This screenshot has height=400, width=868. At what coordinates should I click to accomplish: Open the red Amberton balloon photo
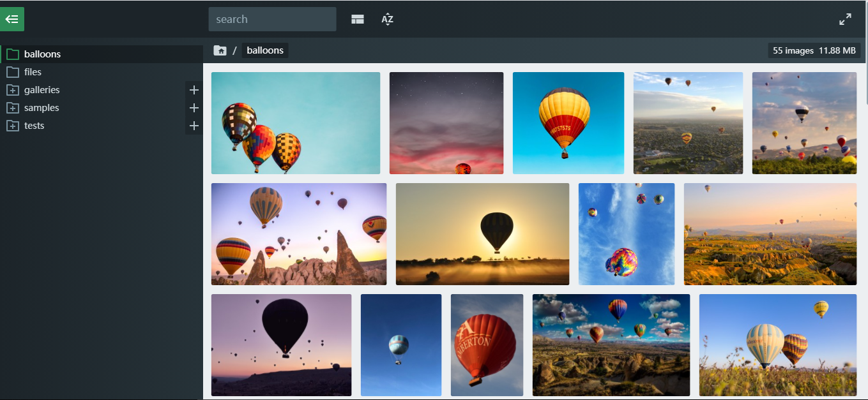point(487,345)
